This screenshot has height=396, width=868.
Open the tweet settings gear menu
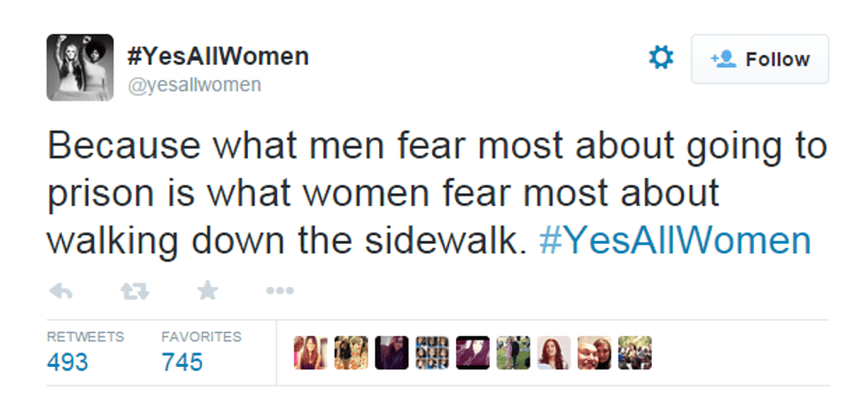tap(661, 58)
